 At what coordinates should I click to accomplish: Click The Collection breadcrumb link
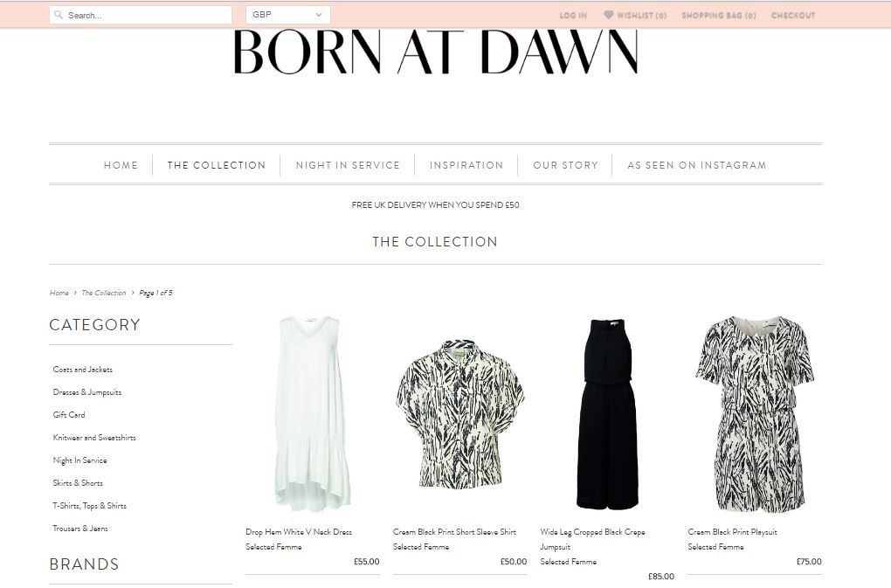[x=103, y=294]
